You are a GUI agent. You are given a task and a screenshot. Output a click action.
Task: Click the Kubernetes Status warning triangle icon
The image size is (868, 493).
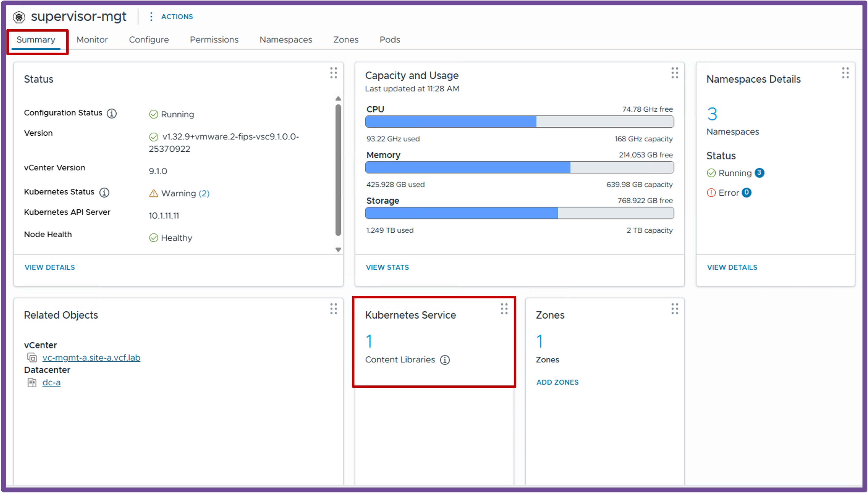click(x=154, y=193)
